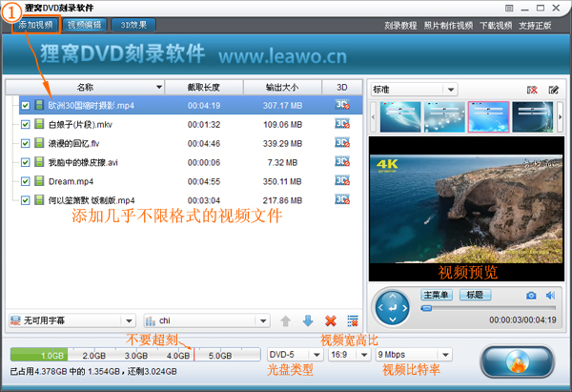
Task: Select the first menu template thumbnail
Action: click(400, 116)
